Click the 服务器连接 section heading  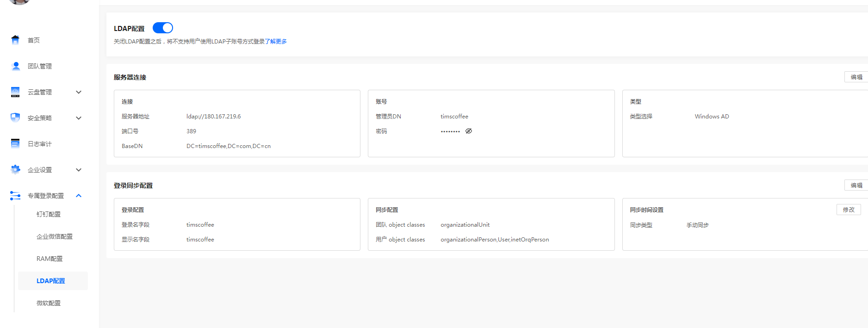point(130,77)
